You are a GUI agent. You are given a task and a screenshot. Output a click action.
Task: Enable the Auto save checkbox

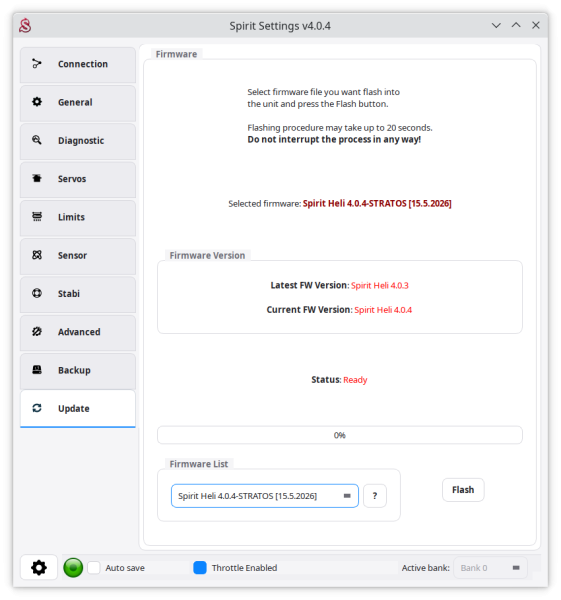[94, 567]
